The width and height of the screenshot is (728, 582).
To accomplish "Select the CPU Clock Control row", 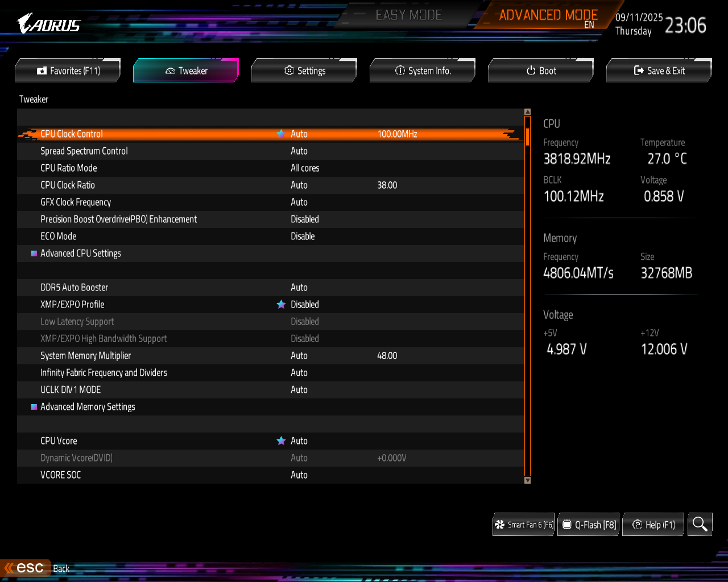I will (x=271, y=134).
